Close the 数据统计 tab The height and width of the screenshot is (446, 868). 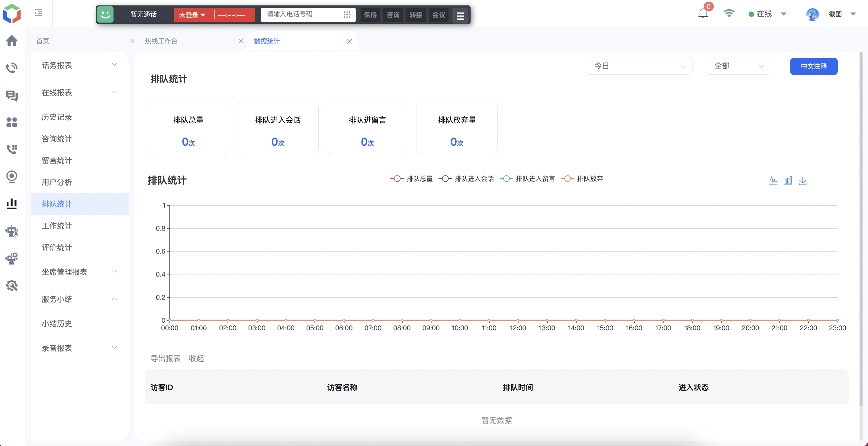click(350, 41)
